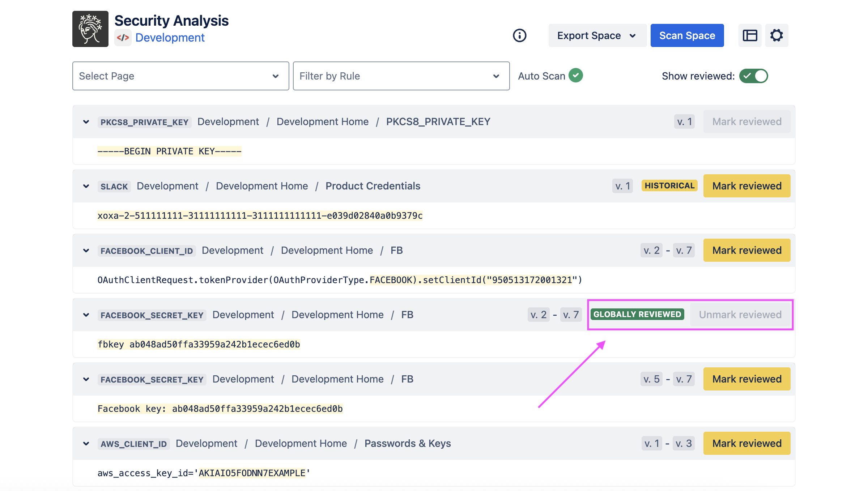Collapse the AWS_CLIENT_ID finding row
This screenshot has height=491, width=868.
pyautogui.click(x=86, y=444)
